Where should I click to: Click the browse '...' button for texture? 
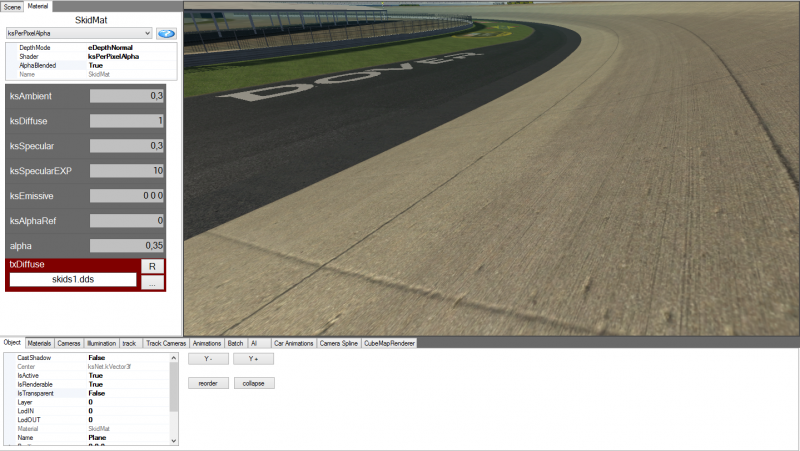click(152, 283)
